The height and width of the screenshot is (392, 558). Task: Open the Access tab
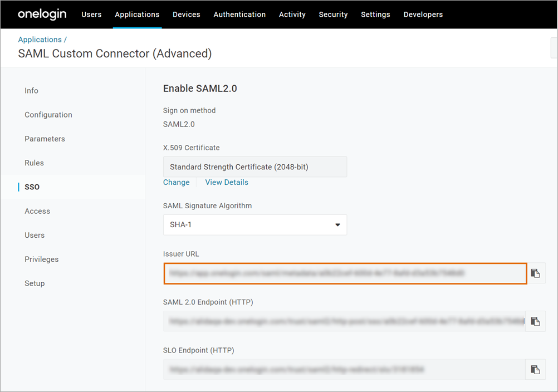(x=37, y=211)
